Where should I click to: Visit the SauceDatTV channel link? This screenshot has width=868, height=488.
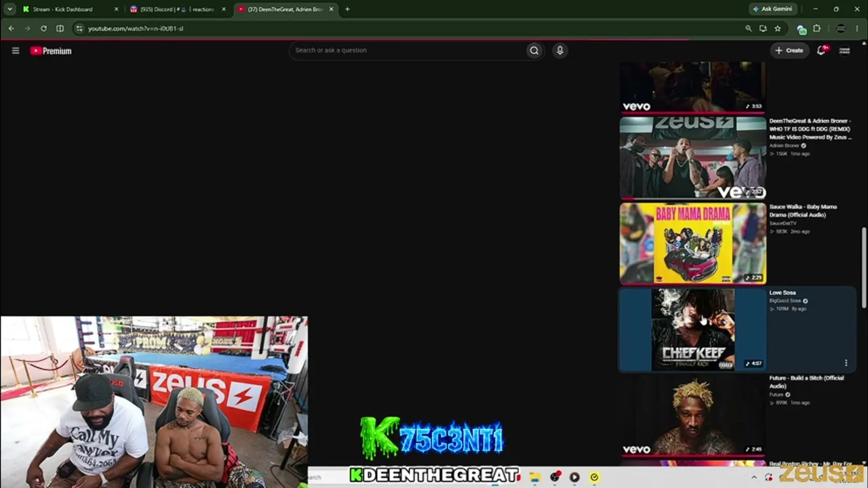click(x=783, y=223)
